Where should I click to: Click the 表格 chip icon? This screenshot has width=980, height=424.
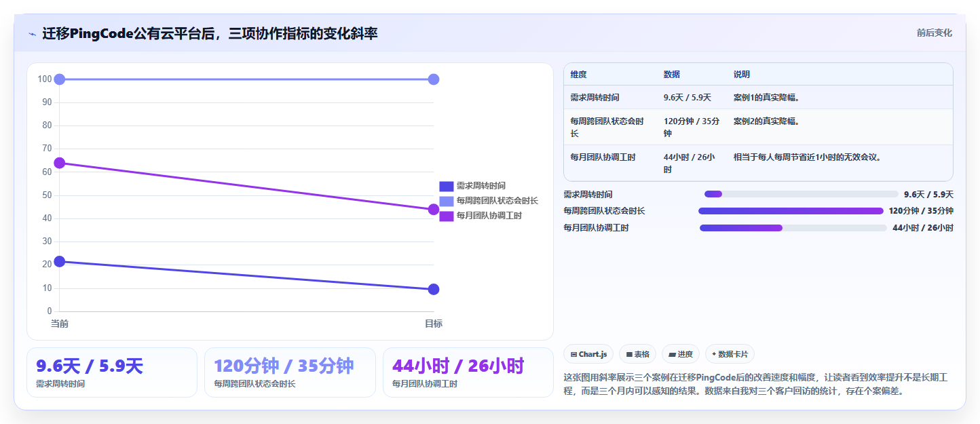tap(629, 354)
